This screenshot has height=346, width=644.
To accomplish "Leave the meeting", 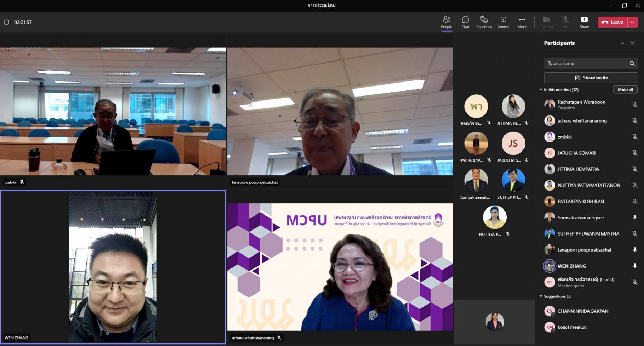I will (x=613, y=22).
